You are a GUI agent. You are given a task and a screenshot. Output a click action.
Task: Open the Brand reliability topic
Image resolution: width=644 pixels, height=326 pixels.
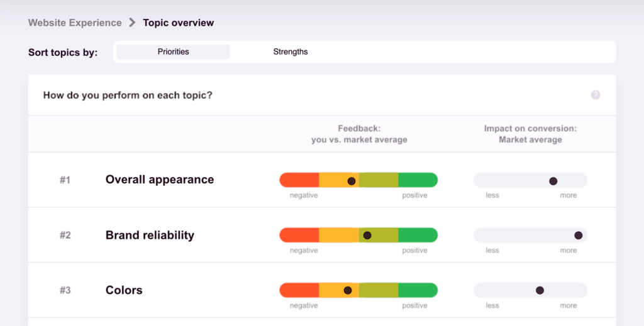(150, 236)
